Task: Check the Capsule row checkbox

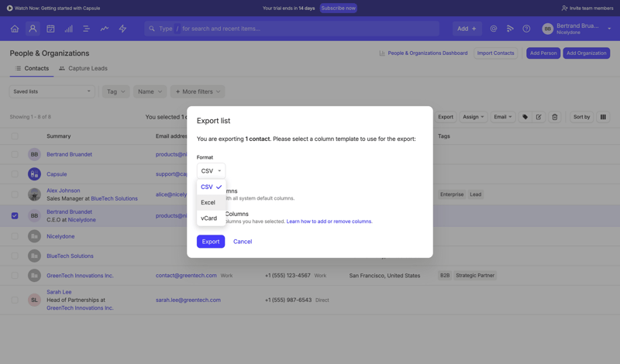Action: point(15,174)
